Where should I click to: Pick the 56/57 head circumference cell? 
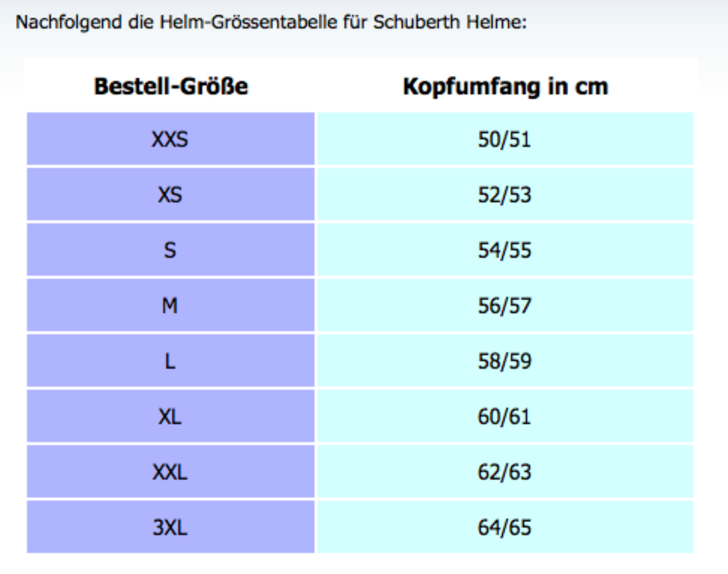point(505,306)
